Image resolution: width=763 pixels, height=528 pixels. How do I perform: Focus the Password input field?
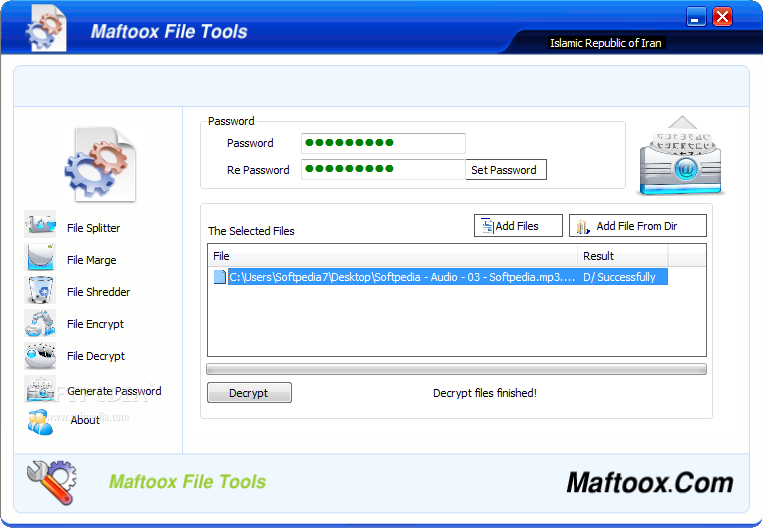pos(383,143)
